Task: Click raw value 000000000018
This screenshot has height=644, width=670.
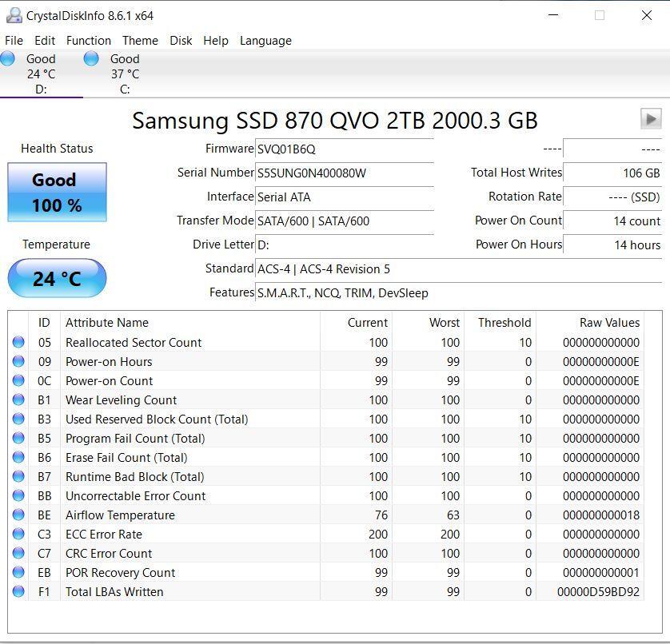Action: point(601,515)
